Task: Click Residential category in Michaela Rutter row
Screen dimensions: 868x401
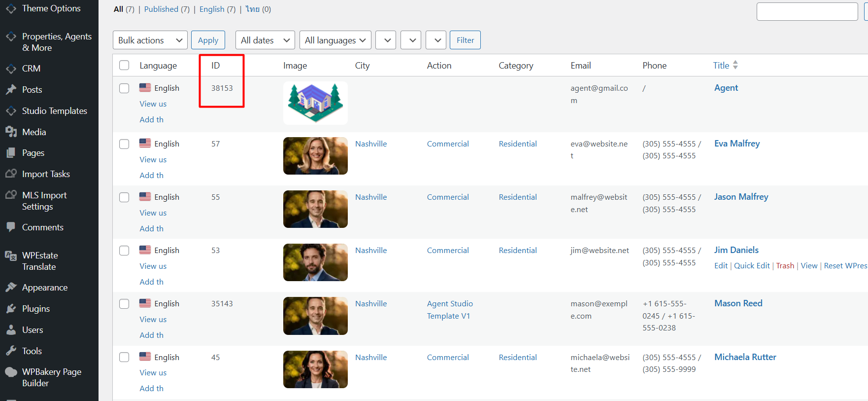Action: 518,357
